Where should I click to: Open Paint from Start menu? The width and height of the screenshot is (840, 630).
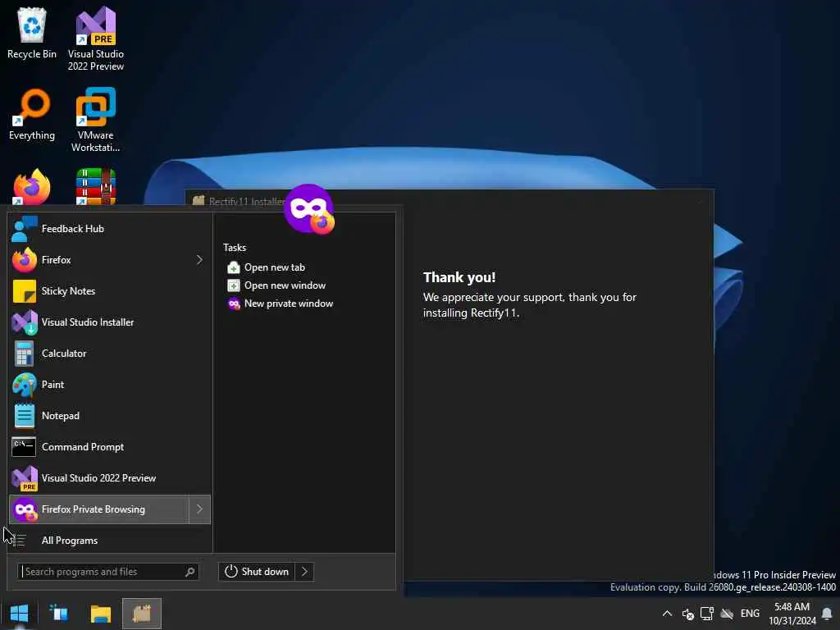point(110,385)
